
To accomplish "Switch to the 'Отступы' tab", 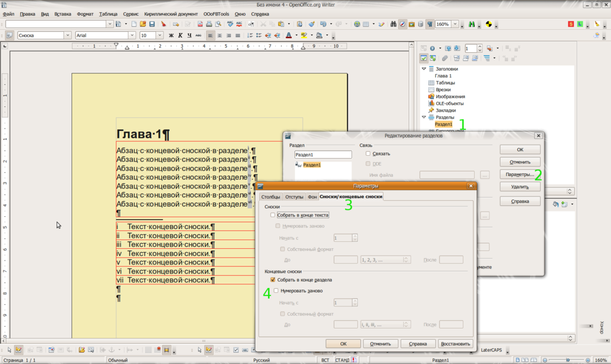I will (x=294, y=197).
